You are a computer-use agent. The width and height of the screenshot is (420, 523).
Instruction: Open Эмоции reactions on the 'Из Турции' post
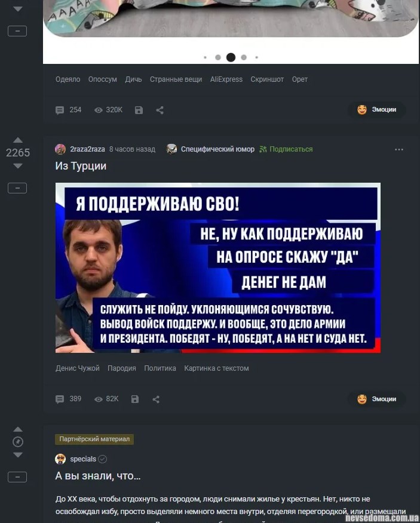pos(377,399)
